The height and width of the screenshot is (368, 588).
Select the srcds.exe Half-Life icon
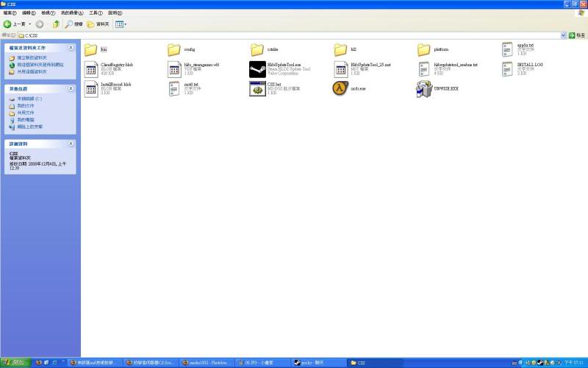[x=340, y=88]
